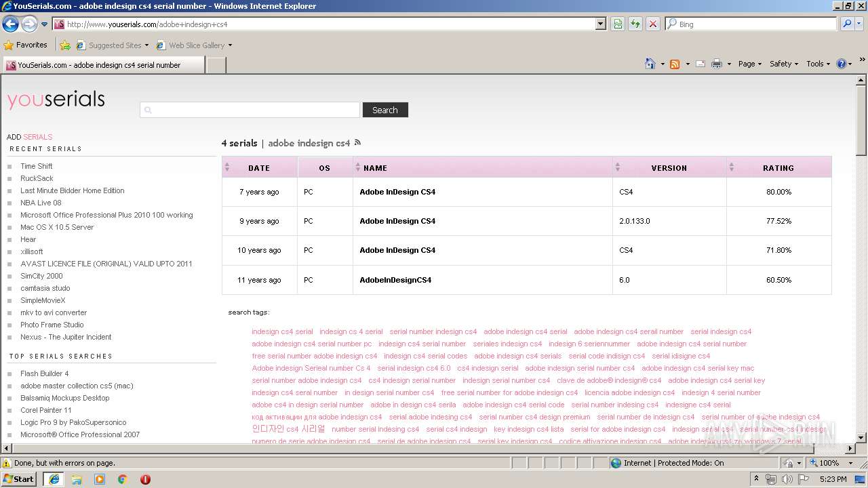The image size is (868, 488).
Task: Open Google Chrome from the taskbar
Action: pyautogui.click(x=123, y=479)
